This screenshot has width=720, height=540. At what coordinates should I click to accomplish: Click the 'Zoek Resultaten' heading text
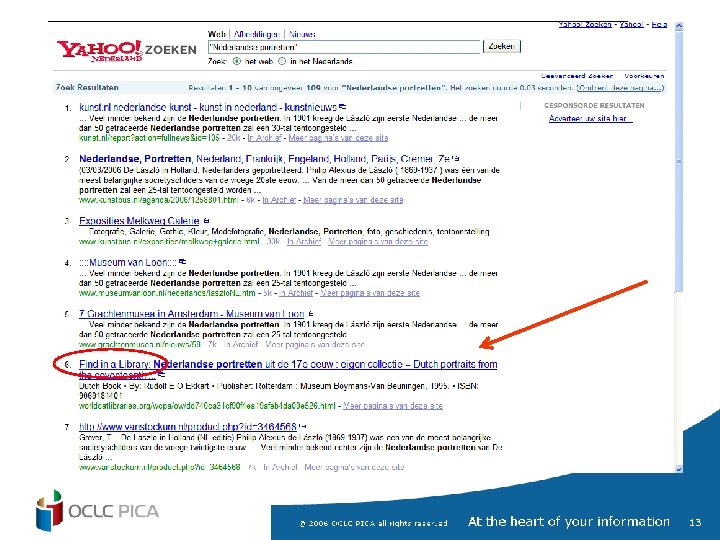[87, 87]
